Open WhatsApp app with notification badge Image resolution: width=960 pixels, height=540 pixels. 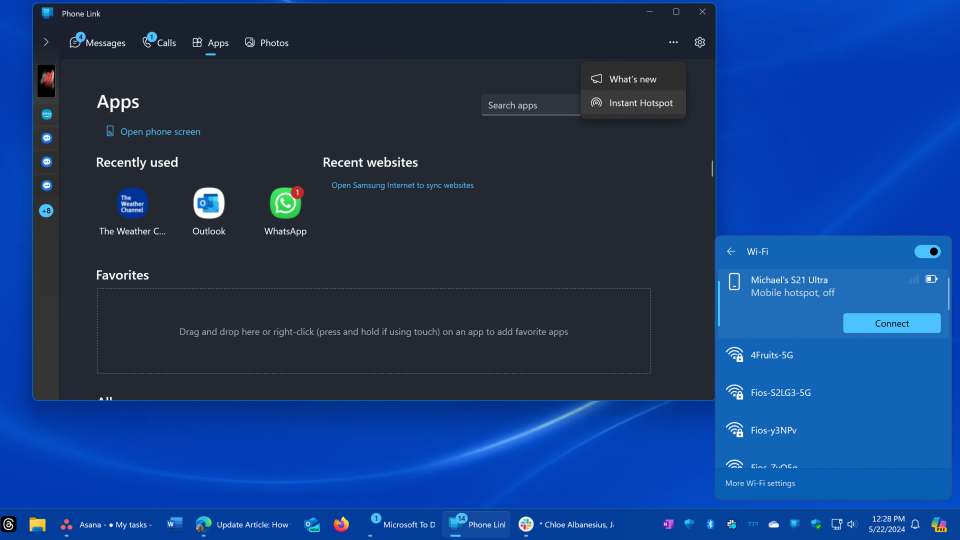point(285,203)
